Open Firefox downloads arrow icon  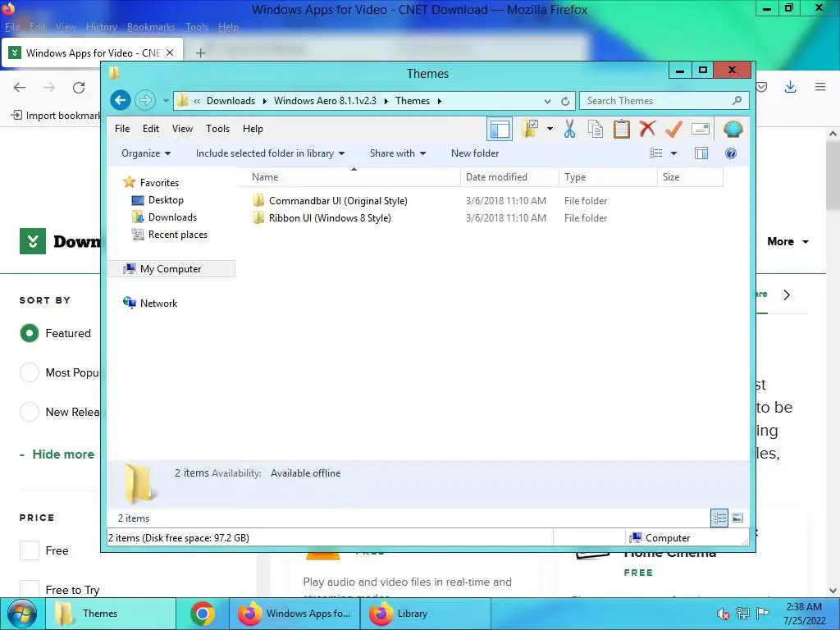(x=790, y=87)
